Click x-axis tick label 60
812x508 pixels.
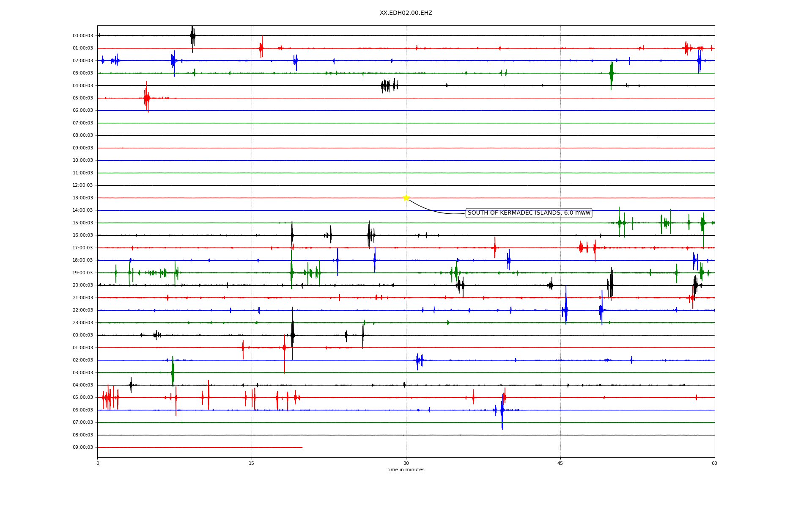714,464
